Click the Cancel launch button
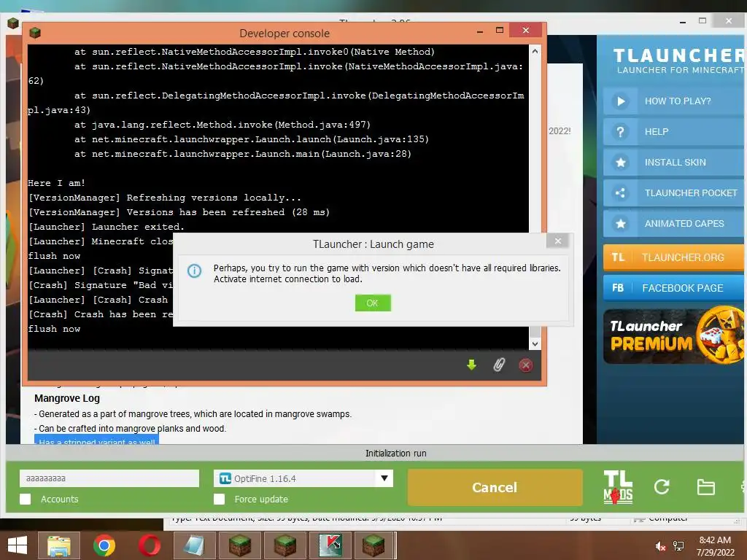This screenshot has height=560, width=747. pyautogui.click(x=495, y=487)
